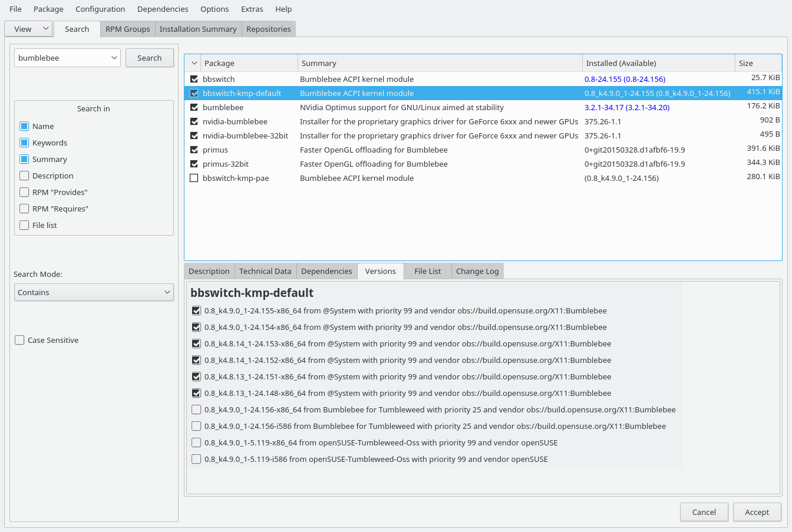
Task: Show the Technical Data tab
Action: click(265, 271)
